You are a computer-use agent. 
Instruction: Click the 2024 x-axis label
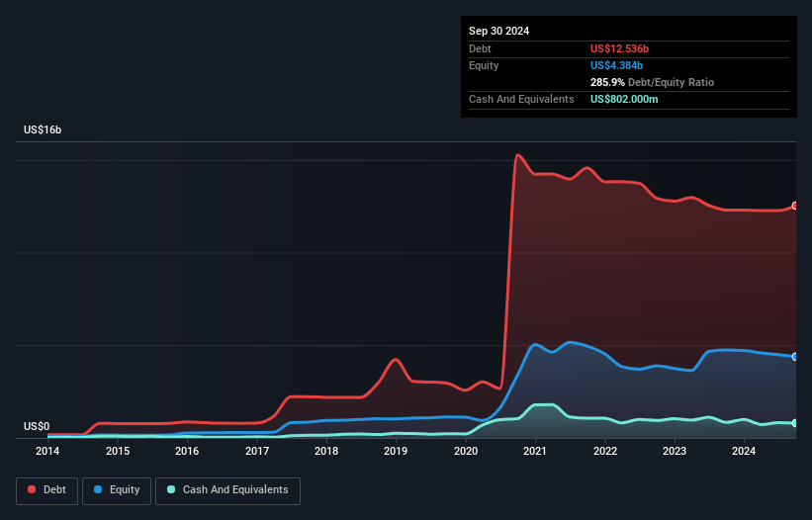point(744,451)
